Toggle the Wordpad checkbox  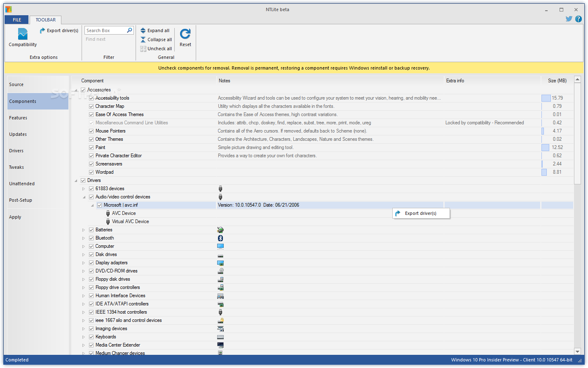[91, 172]
